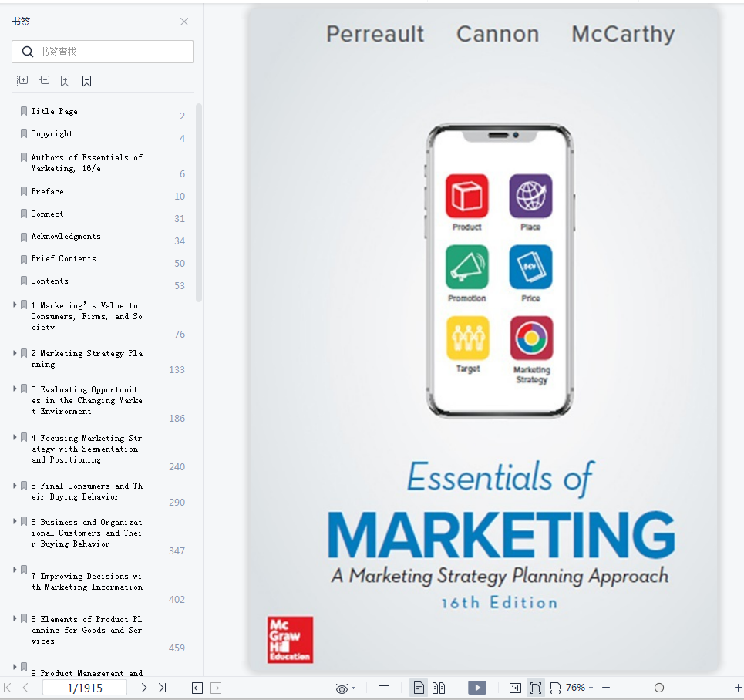
Task: Click the delete bookmark icon
Action: (86, 81)
